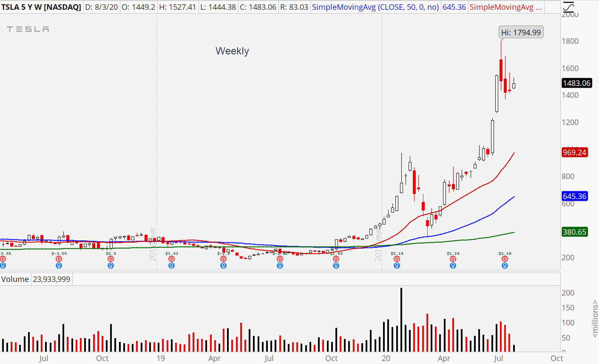The width and height of the screenshot is (599, 364).
Task: Click the '$-3.06' earnings value label
Action: [x=59, y=253]
